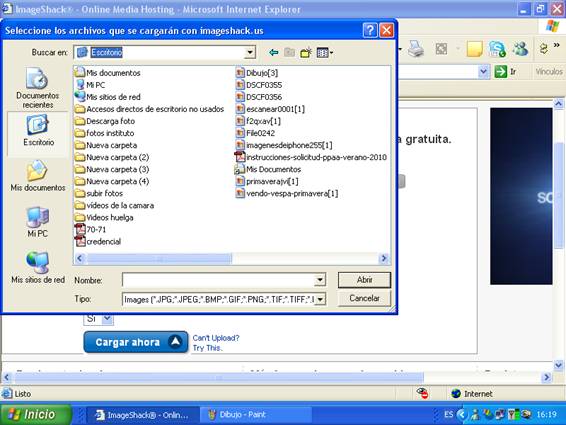Select instrucciones-solicitud-ppaa-verano-2010 PDF
The height and width of the screenshot is (425, 566).
[311, 157]
